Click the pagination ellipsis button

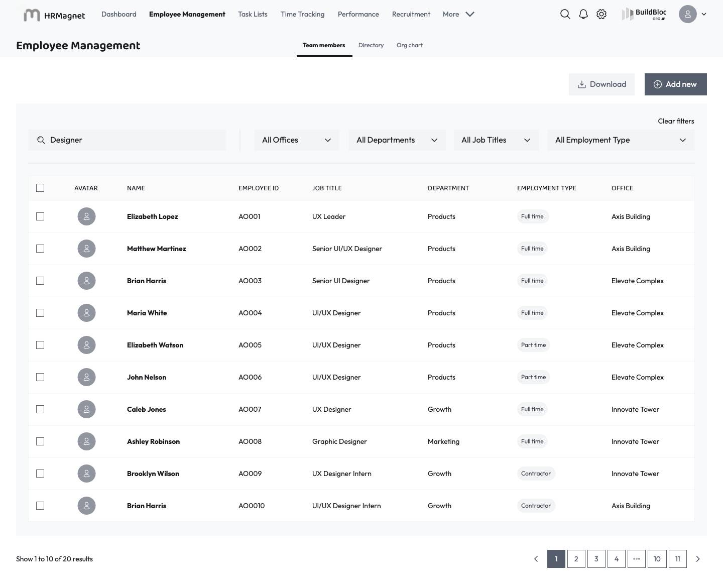(x=637, y=559)
